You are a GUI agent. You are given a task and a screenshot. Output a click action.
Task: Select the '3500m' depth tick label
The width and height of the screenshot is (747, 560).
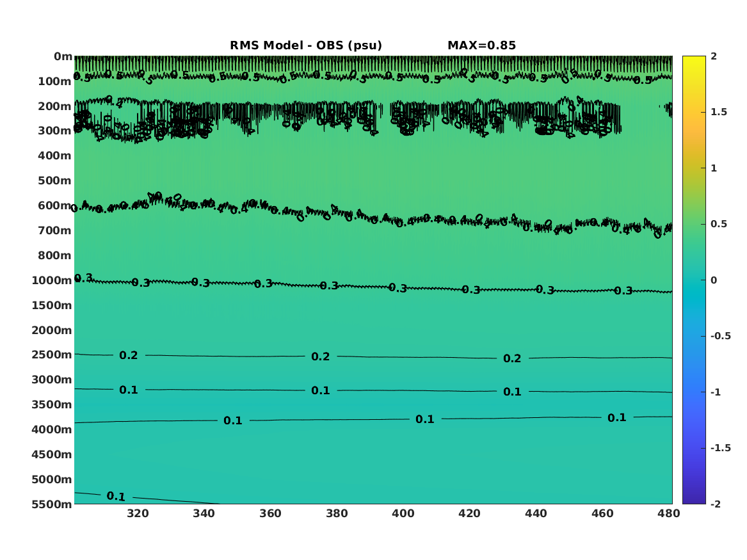tap(52, 404)
